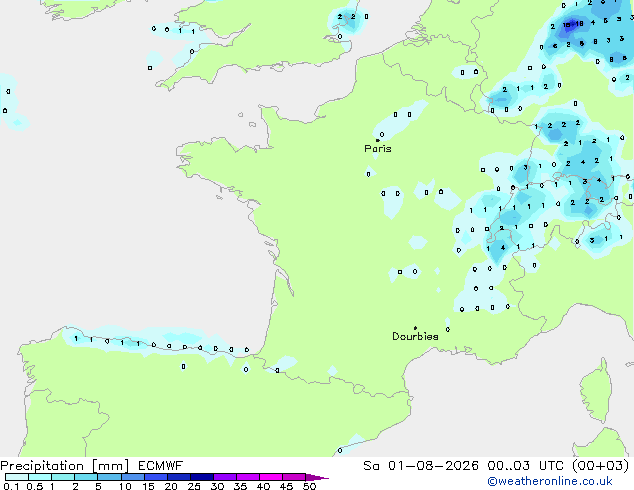Select the Paris location dot marker
Image resolution: width=634 pixels, height=490 pixels.
378,140
